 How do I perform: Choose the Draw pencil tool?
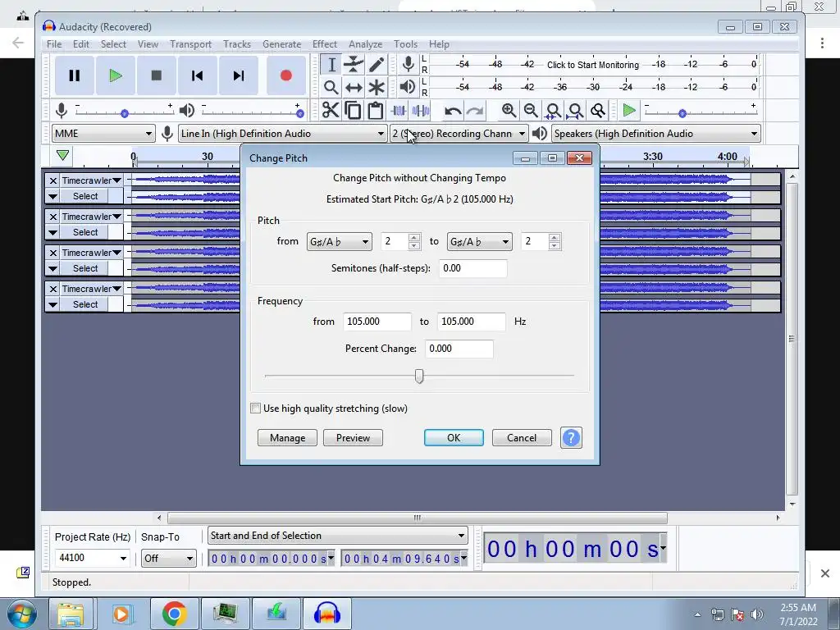pyautogui.click(x=376, y=65)
